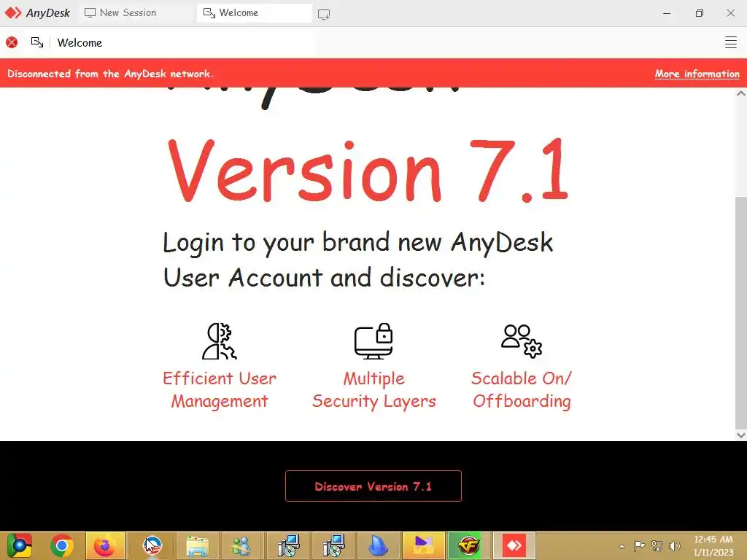Select the Scalable On/Offboarding text
This screenshot has width=747, height=560.
pyautogui.click(x=522, y=389)
